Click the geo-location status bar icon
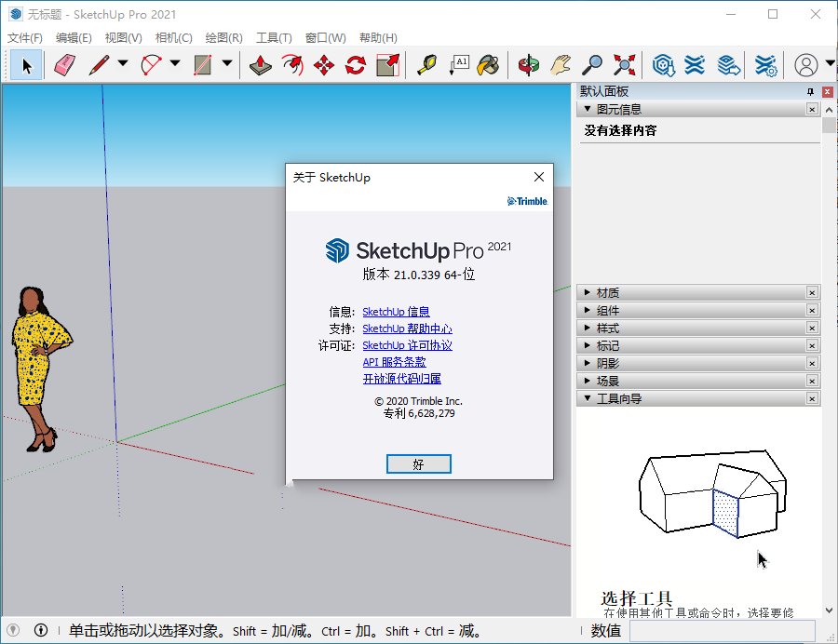This screenshot has height=644, width=838. point(13,630)
